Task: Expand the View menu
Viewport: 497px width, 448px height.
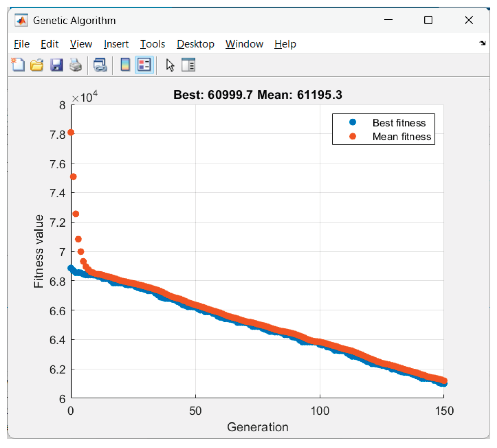Action: click(81, 44)
